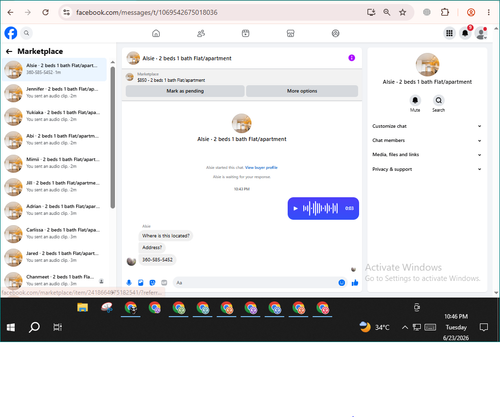Click the 360-585-5452 message bubble
The image size is (500, 417).
[157, 260]
